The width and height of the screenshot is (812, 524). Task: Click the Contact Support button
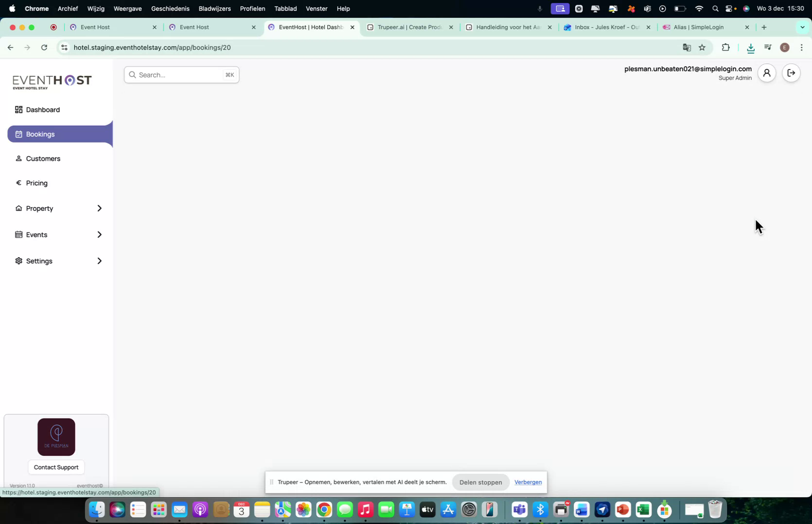56,467
